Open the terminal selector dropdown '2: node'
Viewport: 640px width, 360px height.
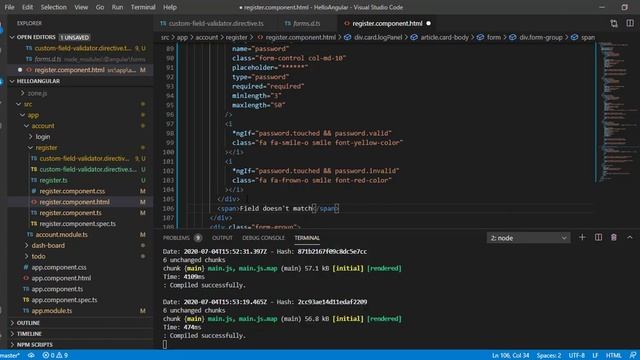pos(528,238)
